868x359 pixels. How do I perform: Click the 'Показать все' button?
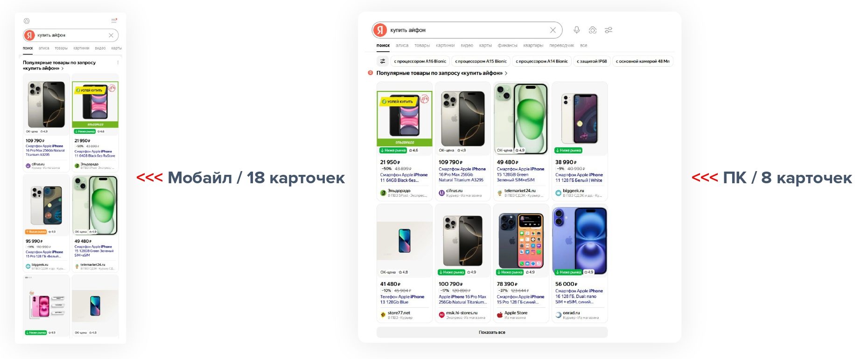pos(492,332)
